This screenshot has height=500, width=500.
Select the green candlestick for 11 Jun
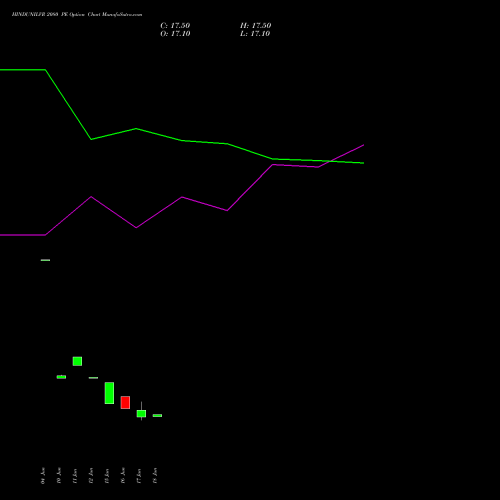[77, 361]
